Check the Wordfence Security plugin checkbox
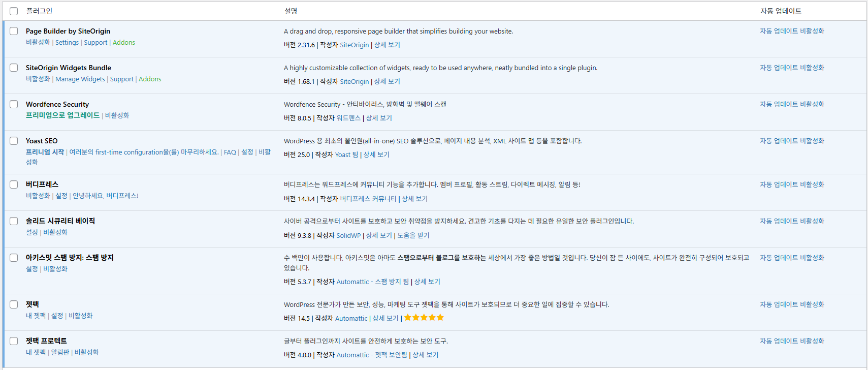Viewport: 868px width, 370px height. (x=14, y=104)
